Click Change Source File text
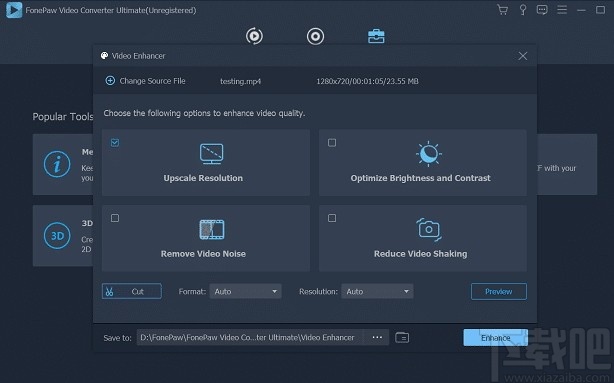This screenshot has width=614, height=383. (152, 81)
